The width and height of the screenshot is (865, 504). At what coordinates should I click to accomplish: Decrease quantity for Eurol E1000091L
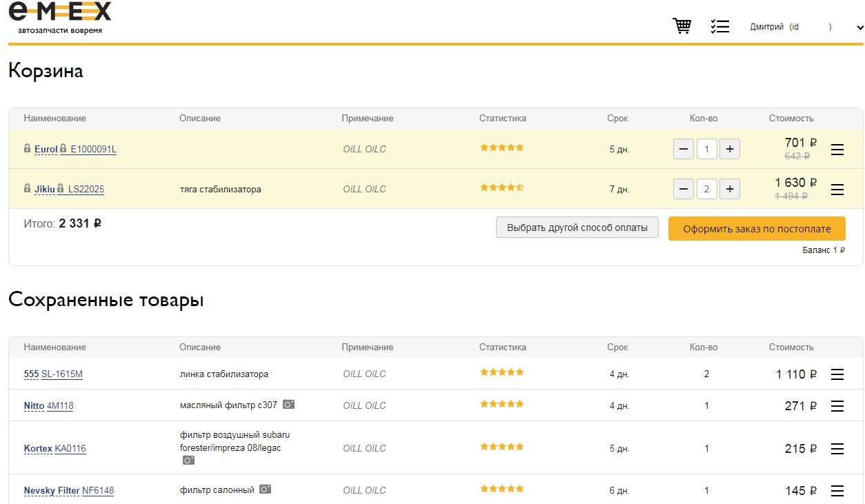(684, 149)
